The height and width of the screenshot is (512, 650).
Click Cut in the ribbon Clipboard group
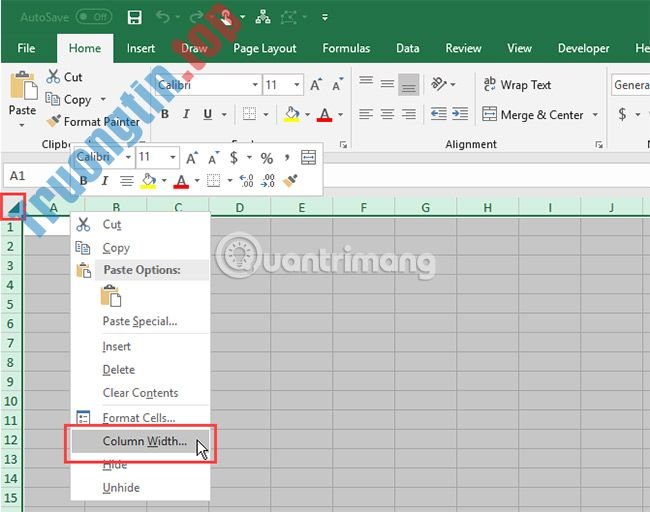tap(65, 77)
